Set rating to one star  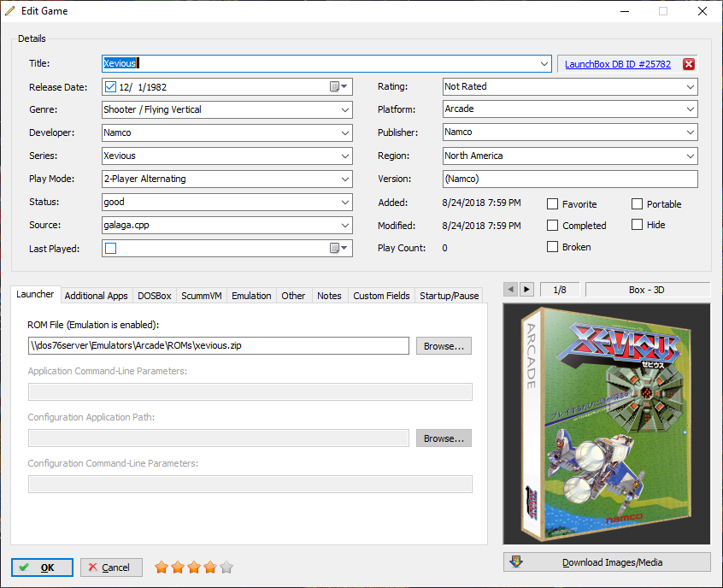click(162, 567)
